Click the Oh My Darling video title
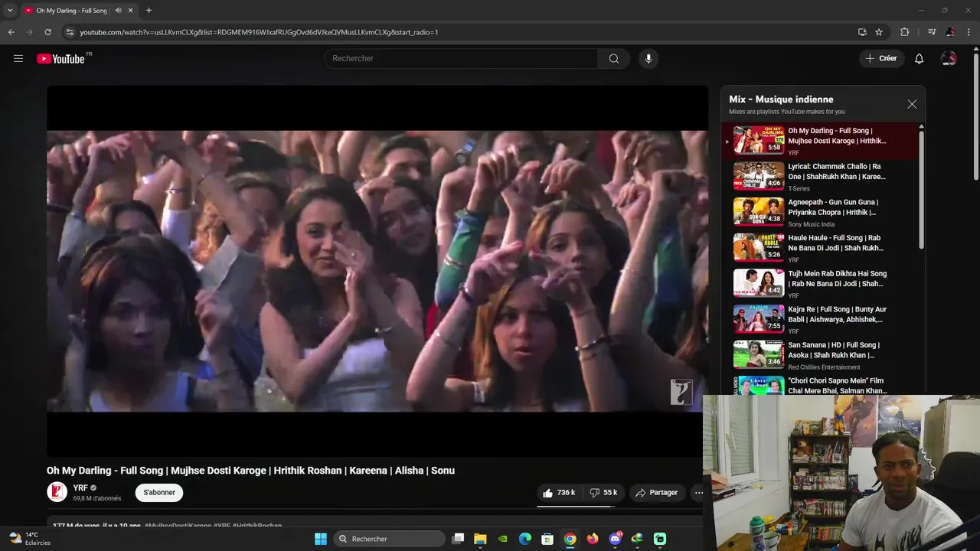Screen dimensions: 980x551 (x=250, y=471)
